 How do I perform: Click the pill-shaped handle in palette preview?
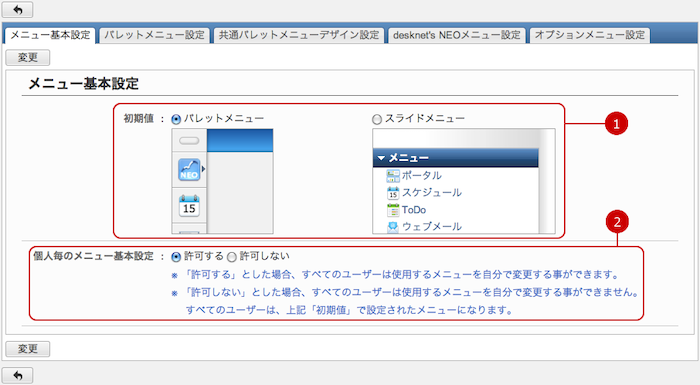[189, 141]
